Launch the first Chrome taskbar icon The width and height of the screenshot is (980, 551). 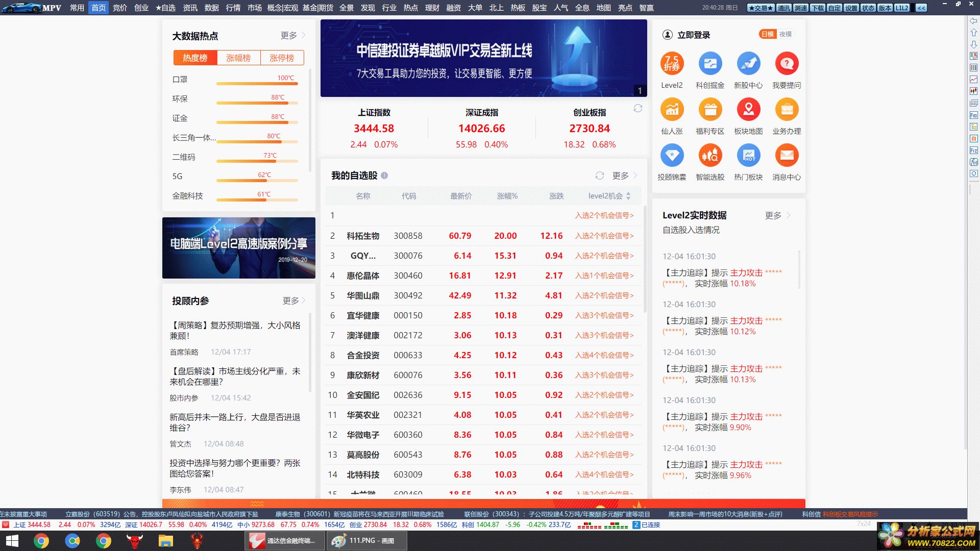click(x=41, y=541)
